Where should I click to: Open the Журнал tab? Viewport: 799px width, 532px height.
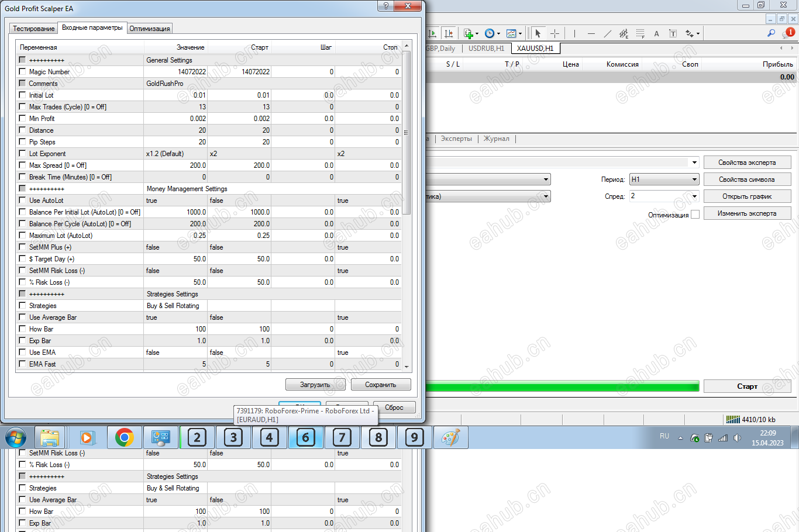point(496,139)
